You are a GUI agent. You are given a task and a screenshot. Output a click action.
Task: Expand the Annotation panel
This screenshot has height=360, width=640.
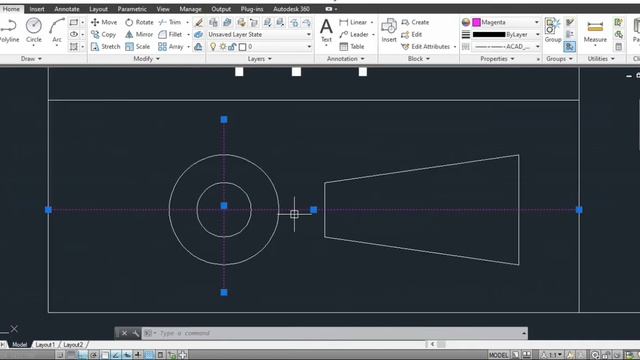tap(346, 59)
